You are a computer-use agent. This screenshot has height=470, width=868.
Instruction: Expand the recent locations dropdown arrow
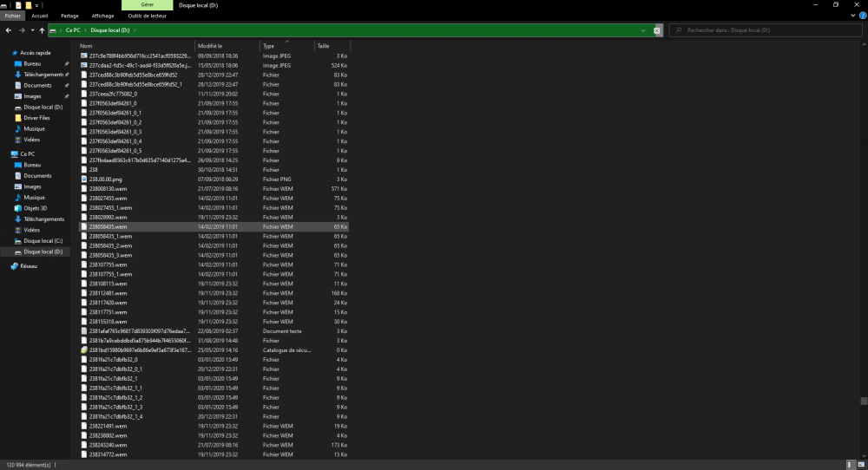(x=31, y=30)
